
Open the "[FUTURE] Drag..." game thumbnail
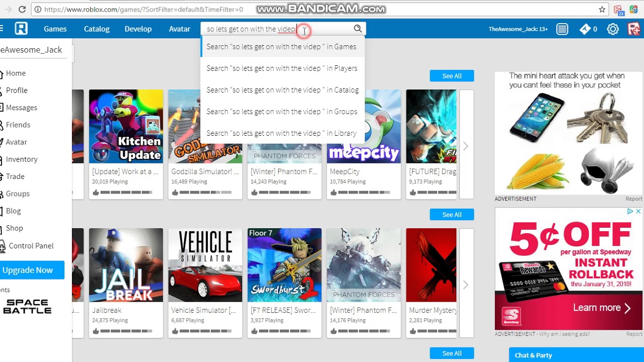pos(431,126)
